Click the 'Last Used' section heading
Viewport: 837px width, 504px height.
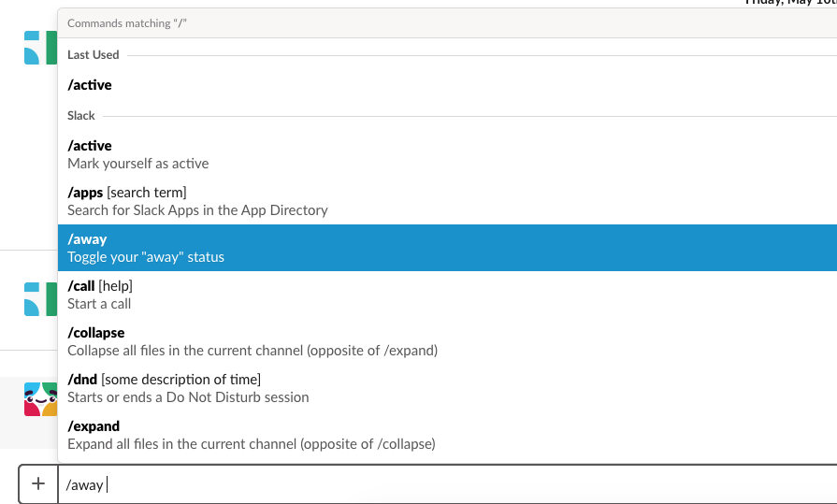tap(93, 55)
